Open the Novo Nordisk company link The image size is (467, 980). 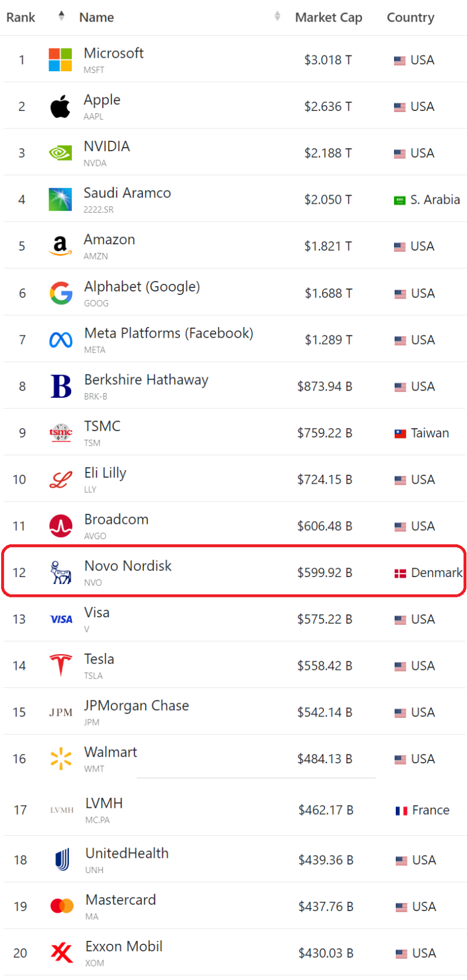(x=128, y=566)
